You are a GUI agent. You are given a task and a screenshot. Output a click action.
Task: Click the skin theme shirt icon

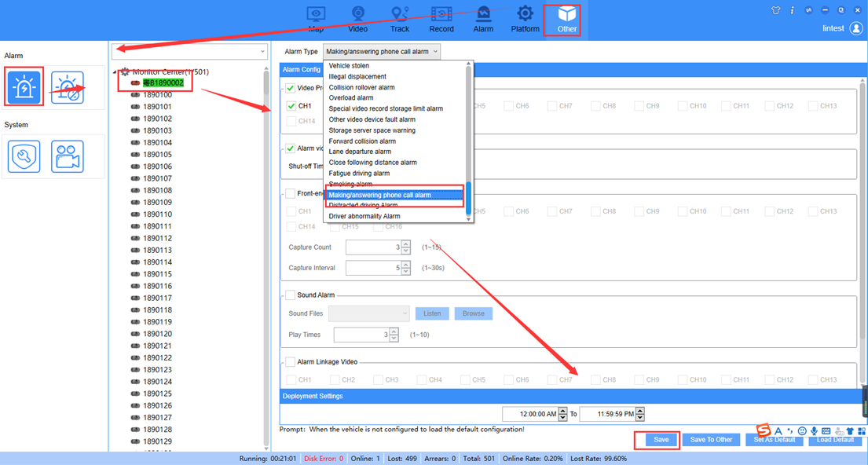pyautogui.click(x=775, y=10)
